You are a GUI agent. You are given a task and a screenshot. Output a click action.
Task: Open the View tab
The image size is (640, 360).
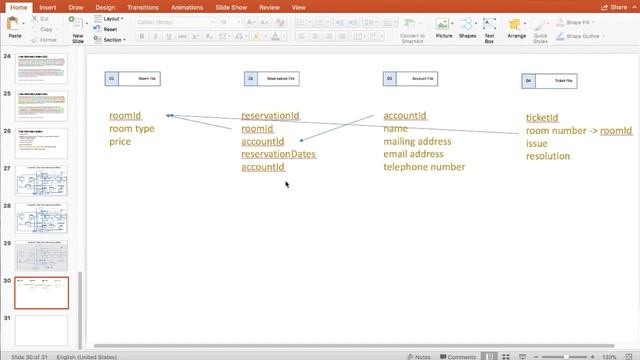(298, 7)
